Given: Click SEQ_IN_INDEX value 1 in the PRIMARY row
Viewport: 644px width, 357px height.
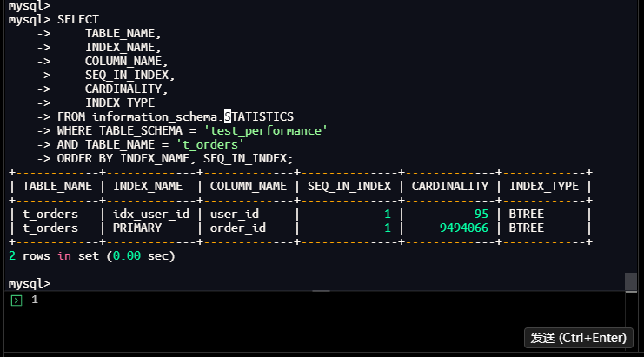Looking at the screenshot, I should (x=388, y=228).
